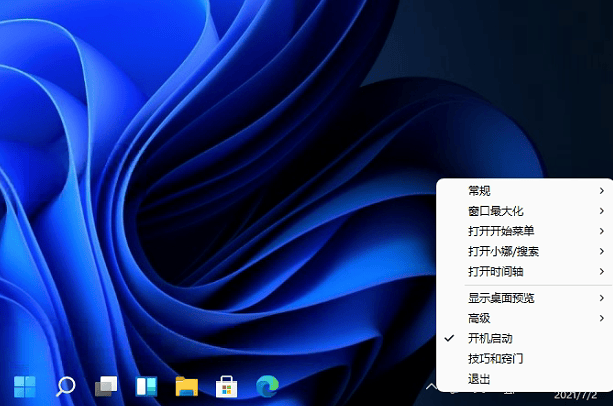Click the system tray overflow chevron
613x406 pixels.
430,386
